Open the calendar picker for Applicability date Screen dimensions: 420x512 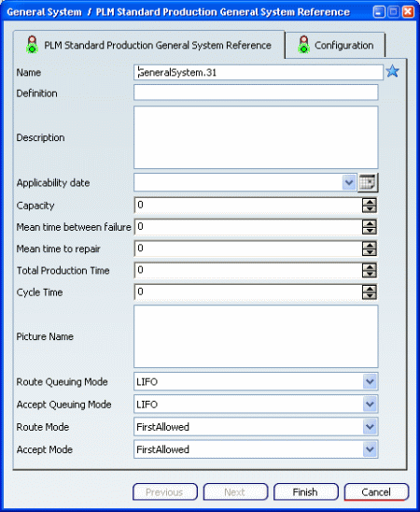coord(368,182)
